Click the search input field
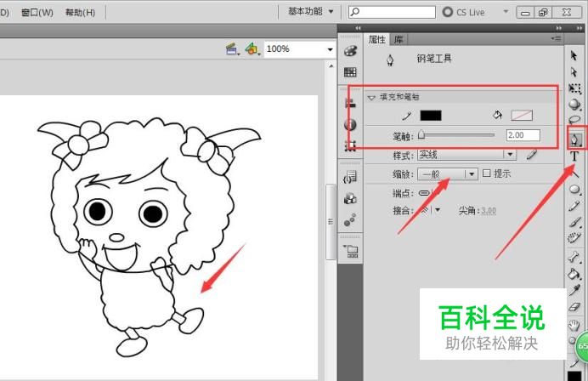This screenshot has height=381, width=588. (x=392, y=12)
